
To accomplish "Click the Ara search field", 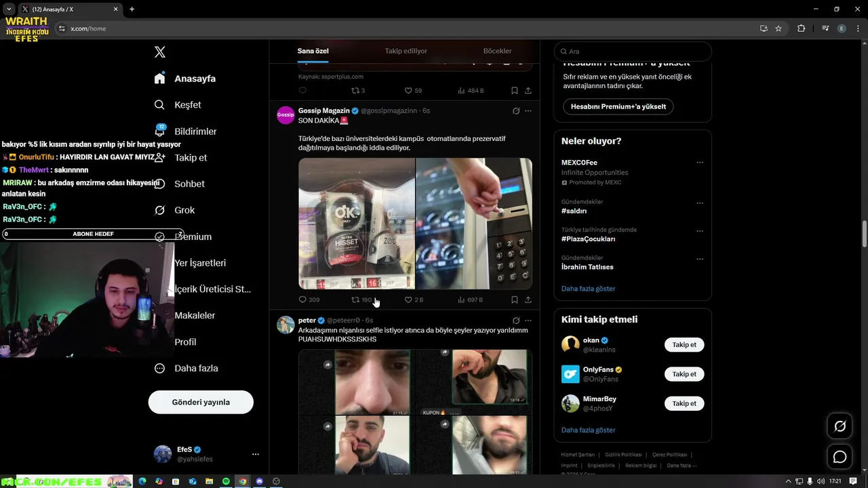I will point(633,52).
